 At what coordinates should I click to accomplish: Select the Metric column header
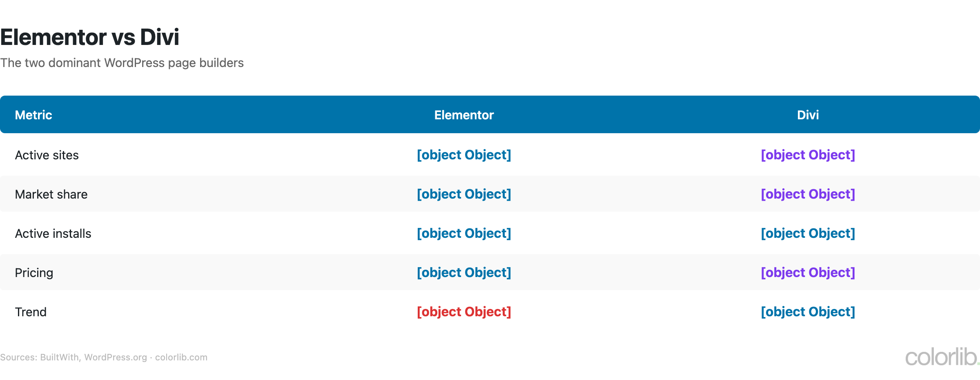(33, 115)
